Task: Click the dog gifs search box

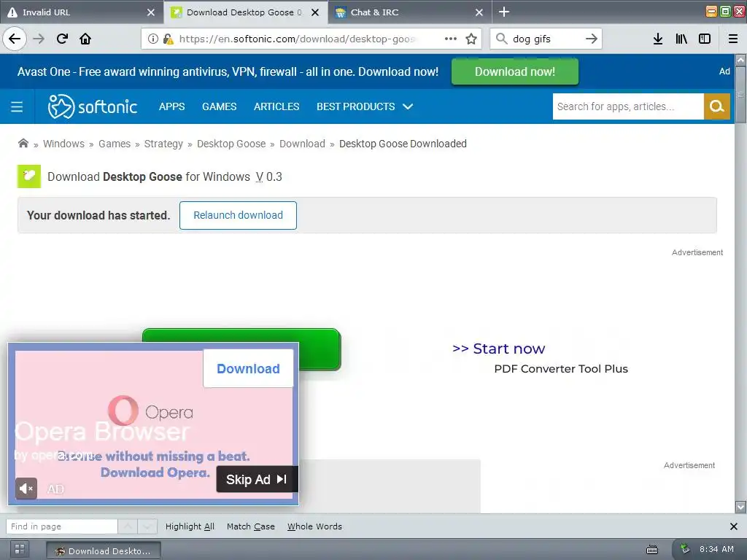Action: pyautogui.click(x=546, y=39)
